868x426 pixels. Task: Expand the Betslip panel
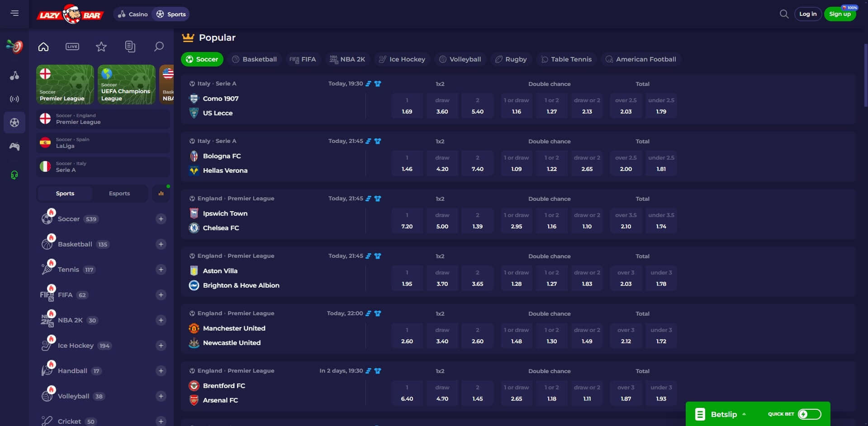click(724, 414)
